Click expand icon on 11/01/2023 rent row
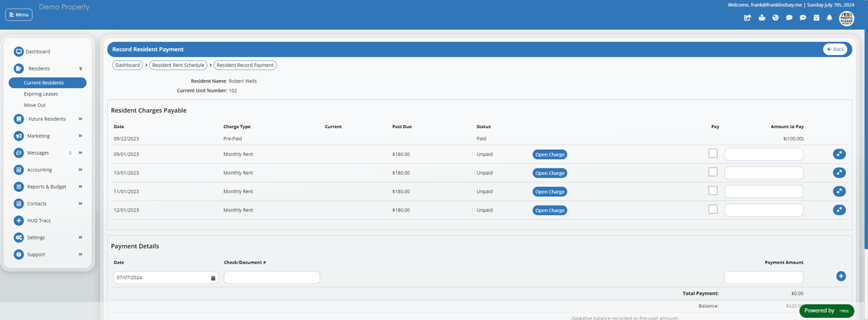 click(x=840, y=191)
